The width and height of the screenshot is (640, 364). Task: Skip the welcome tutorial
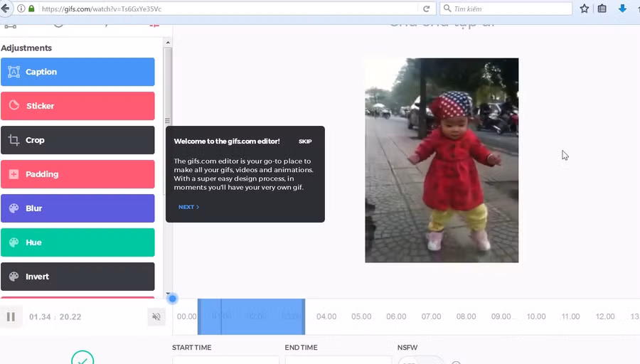(x=305, y=141)
